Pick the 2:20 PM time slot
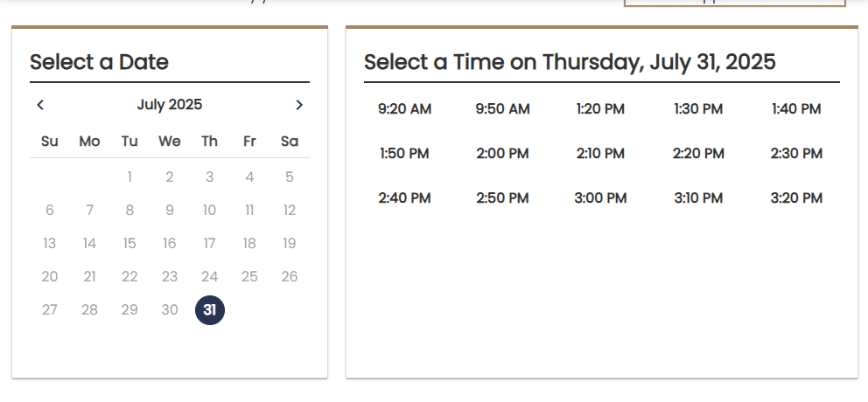Viewport: 868px width, 402px height. [x=698, y=154]
